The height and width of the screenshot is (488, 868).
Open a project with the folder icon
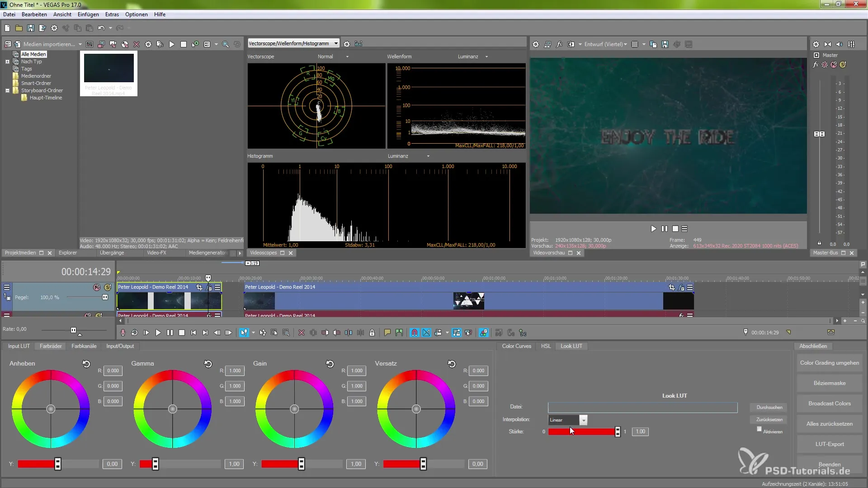click(x=19, y=28)
